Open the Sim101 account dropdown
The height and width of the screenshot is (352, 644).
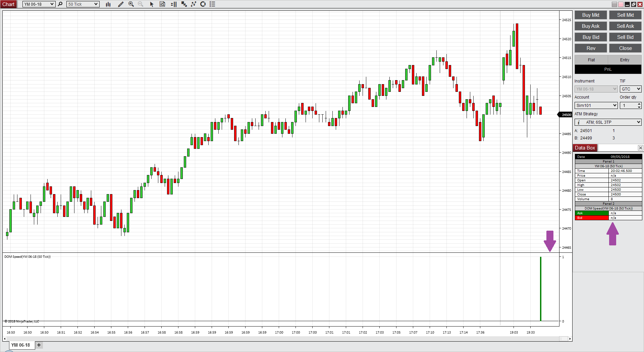(596, 105)
